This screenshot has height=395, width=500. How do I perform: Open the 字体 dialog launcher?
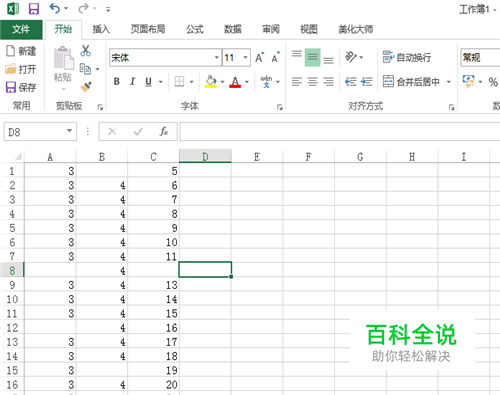(280, 107)
